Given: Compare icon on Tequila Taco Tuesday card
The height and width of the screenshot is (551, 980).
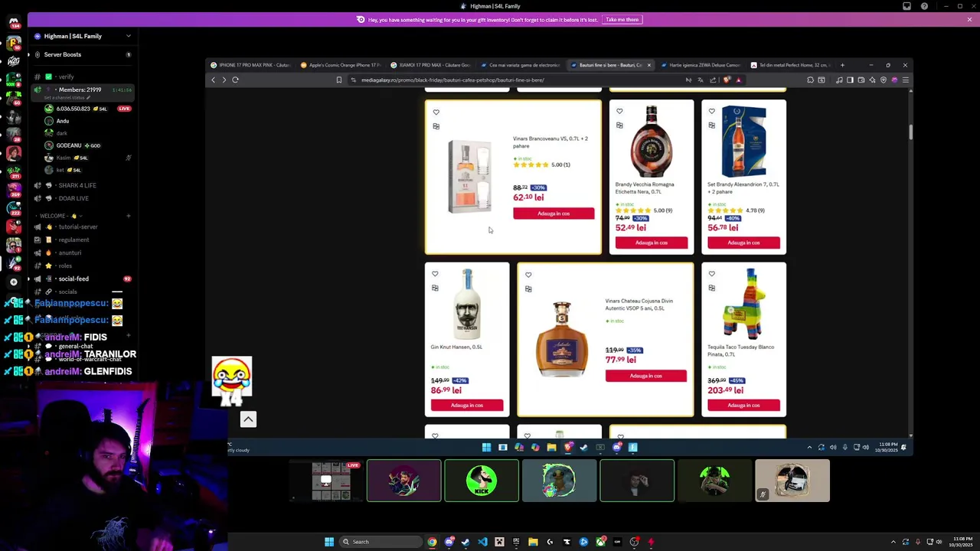Looking at the screenshot, I should (x=712, y=289).
